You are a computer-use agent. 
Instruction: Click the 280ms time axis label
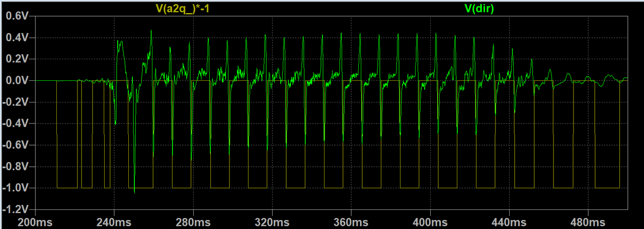194,221
